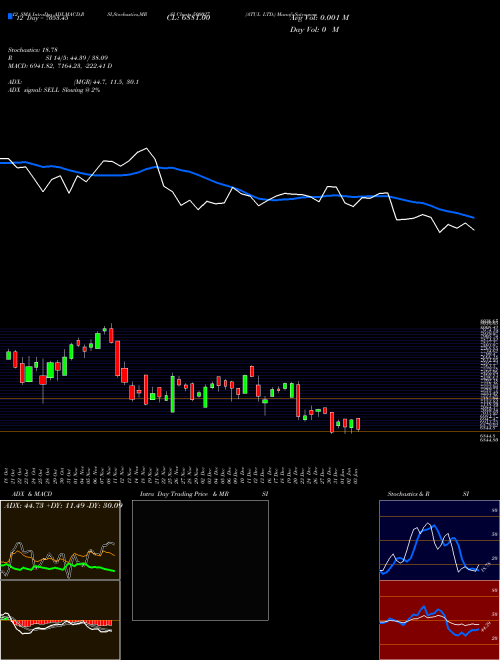
Task: Click the MACD values line
Action: pos(60,66)
